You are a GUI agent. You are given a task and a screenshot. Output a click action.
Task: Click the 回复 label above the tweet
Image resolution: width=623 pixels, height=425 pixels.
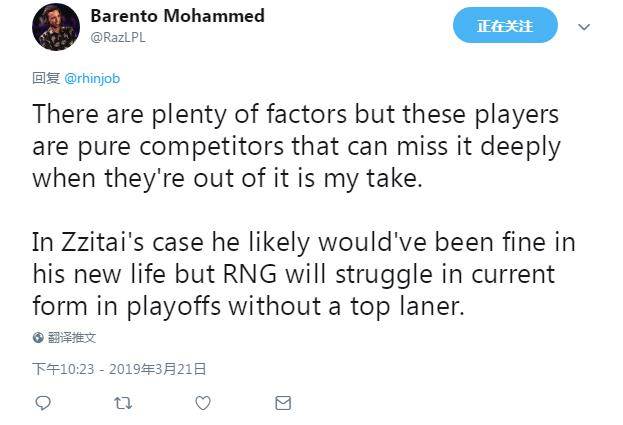point(46,78)
